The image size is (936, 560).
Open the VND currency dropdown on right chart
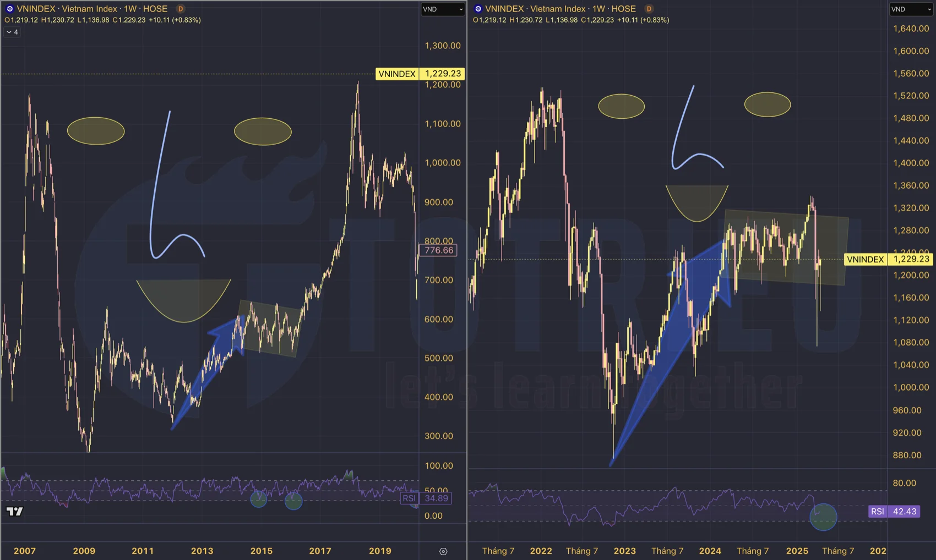[911, 9]
